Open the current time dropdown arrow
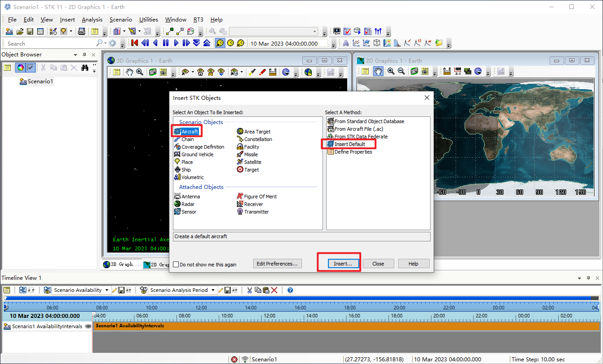Viewport: 603px width, 364px height. [x=333, y=43]
